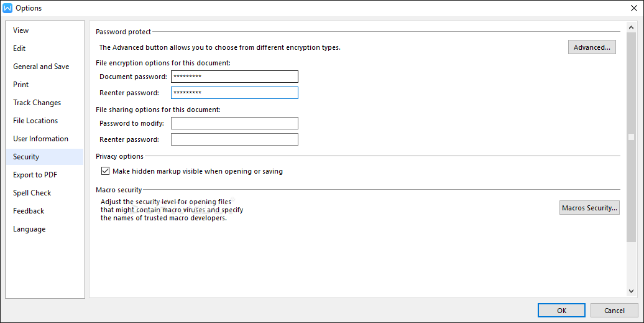
Task: Click the WPS Writer icon in title bar
Action: tap(7, 8)
